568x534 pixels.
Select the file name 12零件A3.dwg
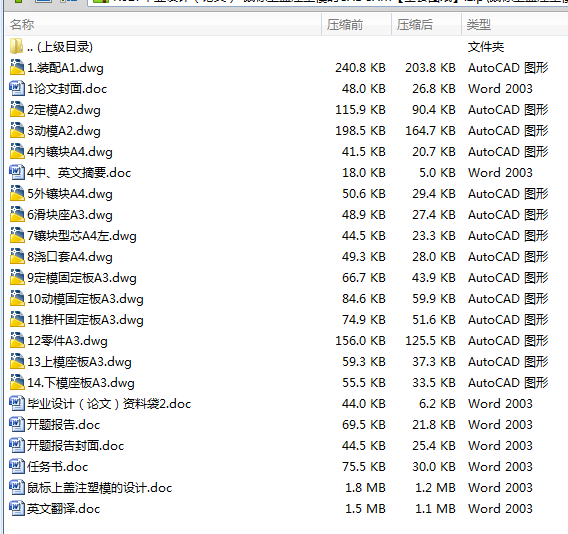(x=67, y=341)
